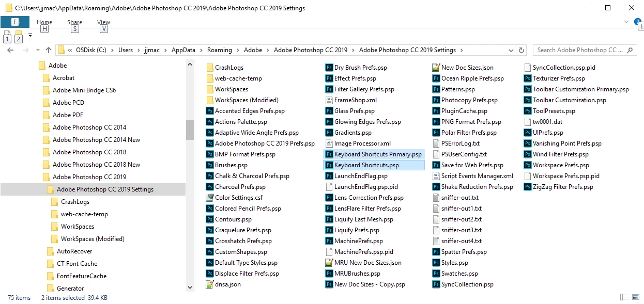Open the Explorer help question mark icon
This screenshot has height=304, width=644.
637,22
